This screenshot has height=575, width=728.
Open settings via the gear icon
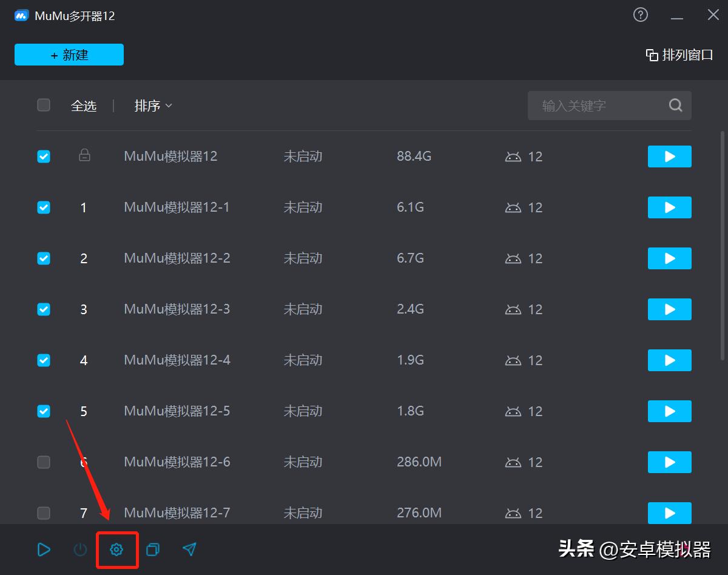pos(117,550)
